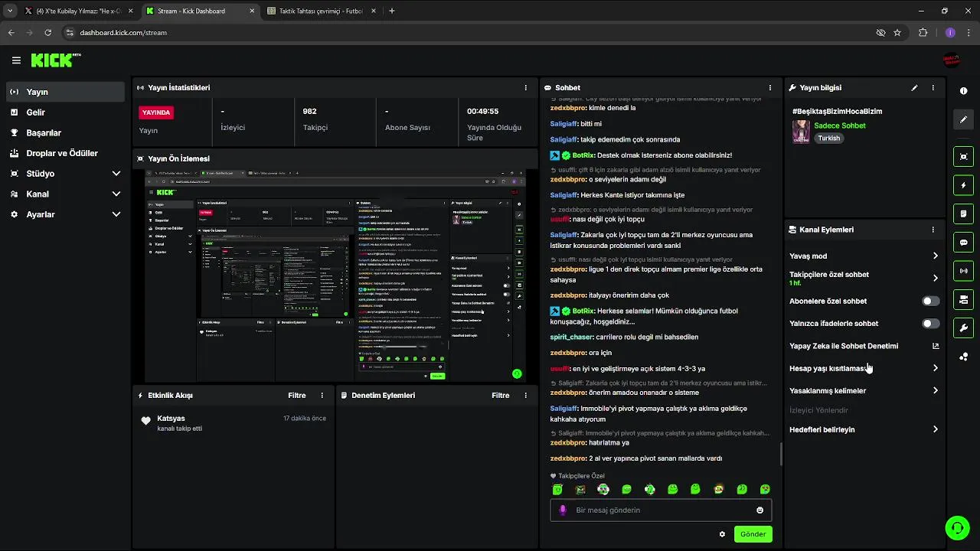
Task: Open chat settings gear beside Gönder
Action: (722, 534)
